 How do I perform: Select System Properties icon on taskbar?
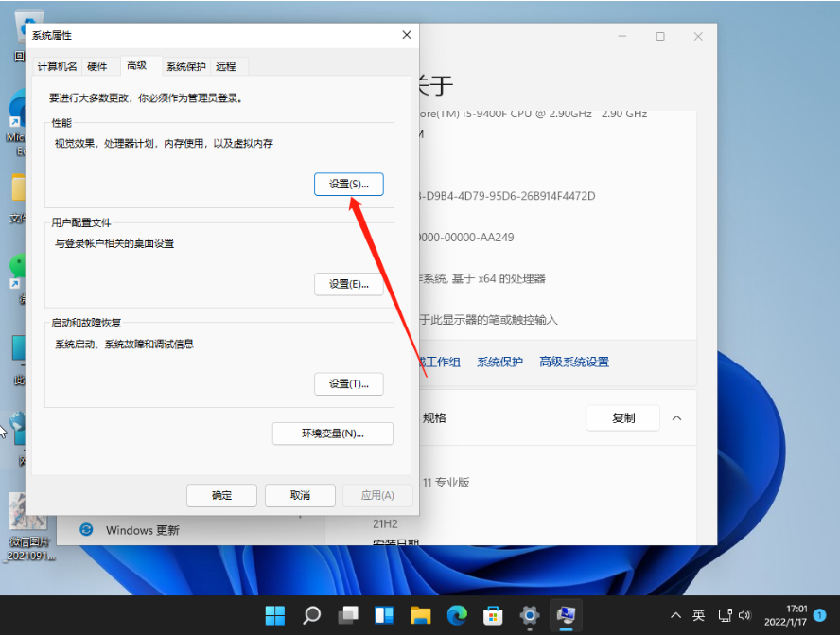[x=566, y=615]
